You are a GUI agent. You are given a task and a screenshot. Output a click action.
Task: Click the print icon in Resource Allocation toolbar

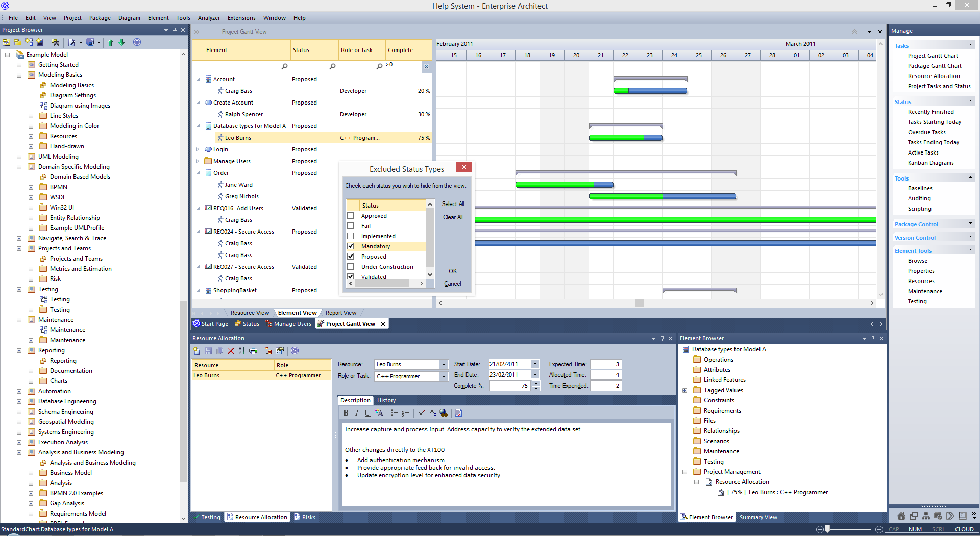tap(253, 351)
